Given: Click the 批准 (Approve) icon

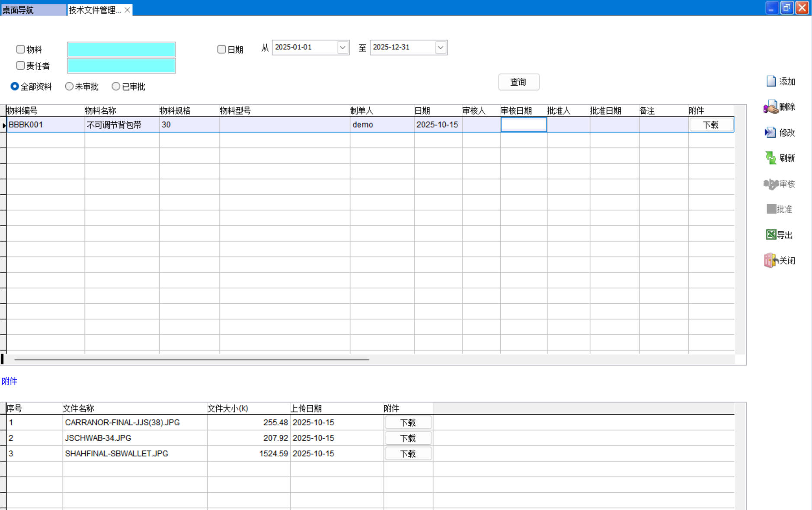Looking at the screenshot, I should 771,209.
